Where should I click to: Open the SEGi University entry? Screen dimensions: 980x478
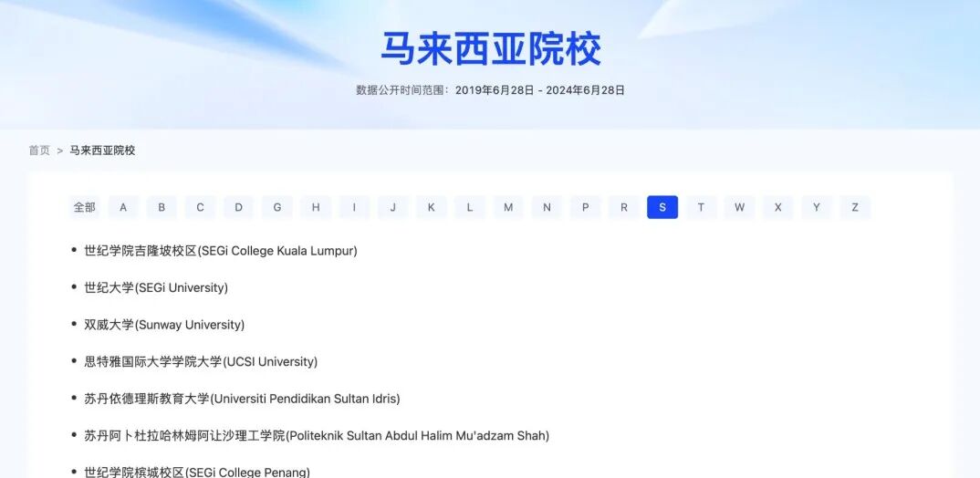[x=156, y=288]
